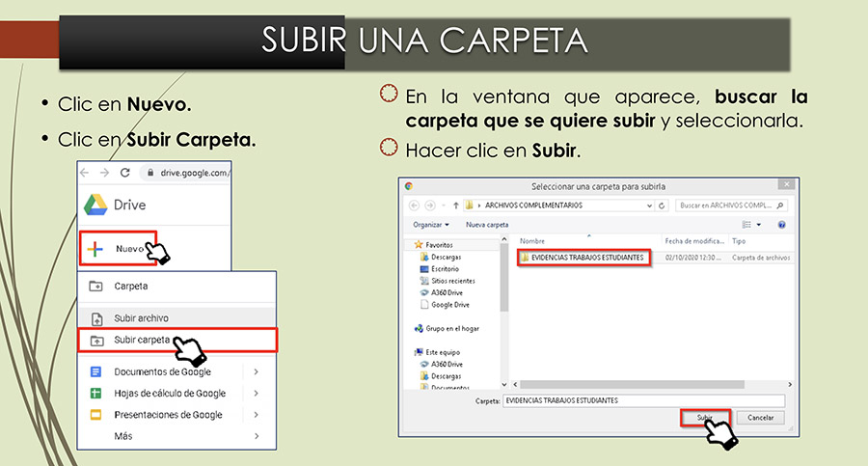Click the browser back arrow in Drive window

tap(84, 173)
